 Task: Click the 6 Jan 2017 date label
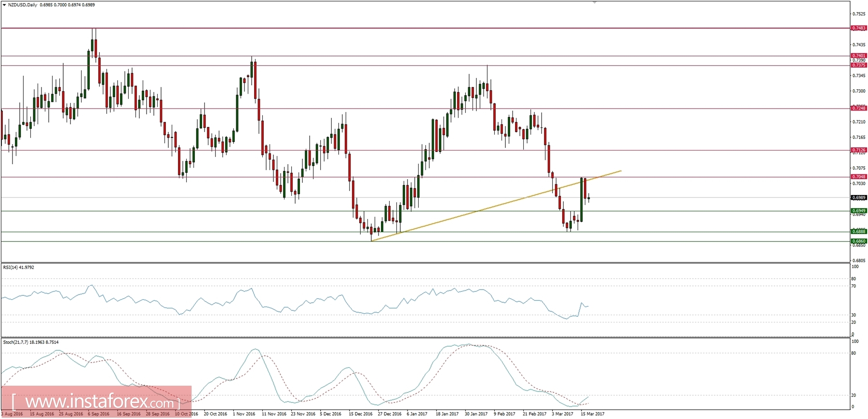tap(417, 414)
